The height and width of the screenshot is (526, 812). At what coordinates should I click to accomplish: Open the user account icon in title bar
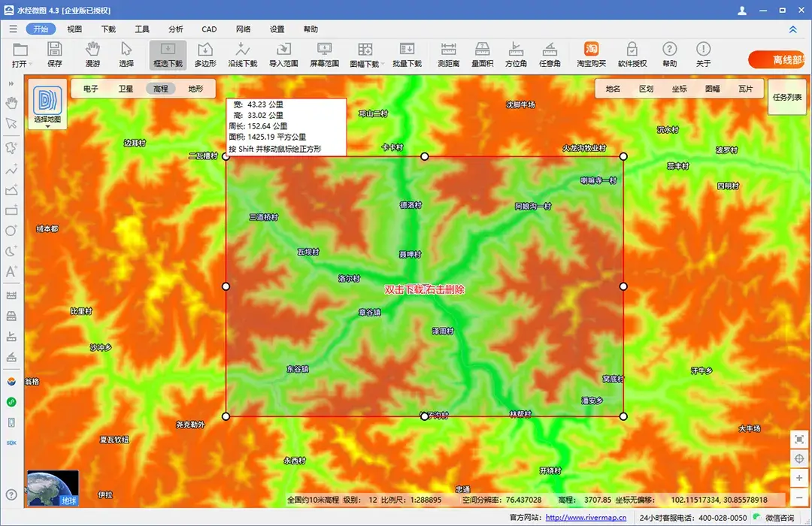point(742,11)
